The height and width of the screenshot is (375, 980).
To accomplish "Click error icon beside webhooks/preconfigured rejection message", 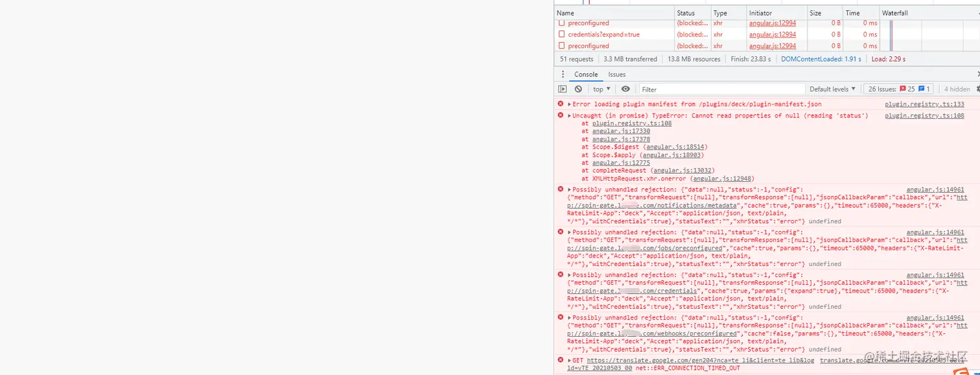I will pos(561,318).
